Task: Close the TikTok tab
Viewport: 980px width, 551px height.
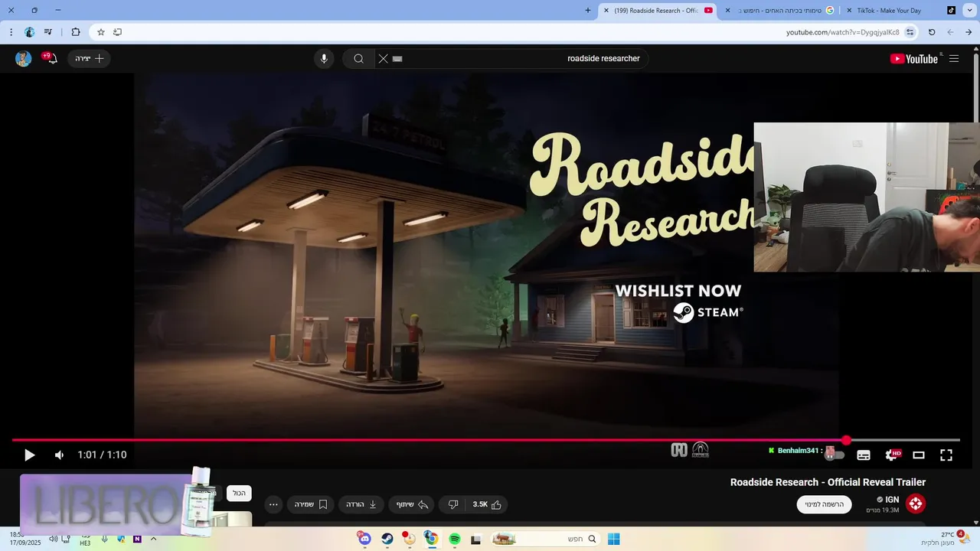Action: 848,11
